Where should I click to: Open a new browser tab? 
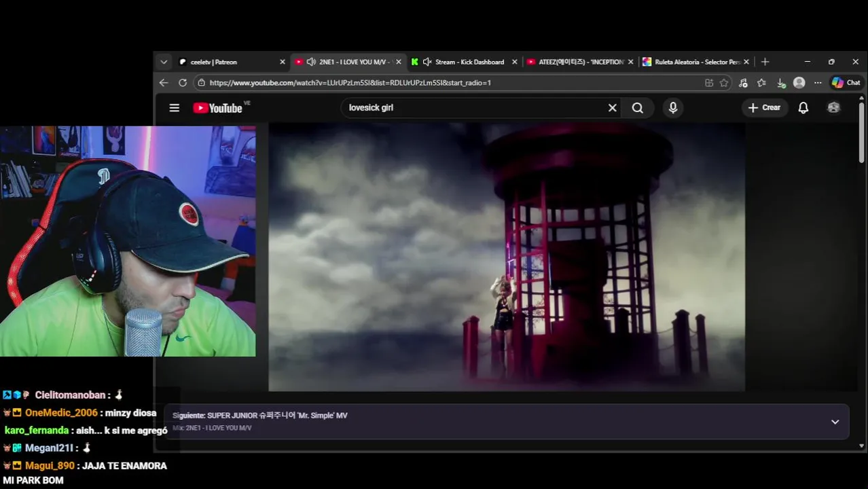tap(765, 62)
